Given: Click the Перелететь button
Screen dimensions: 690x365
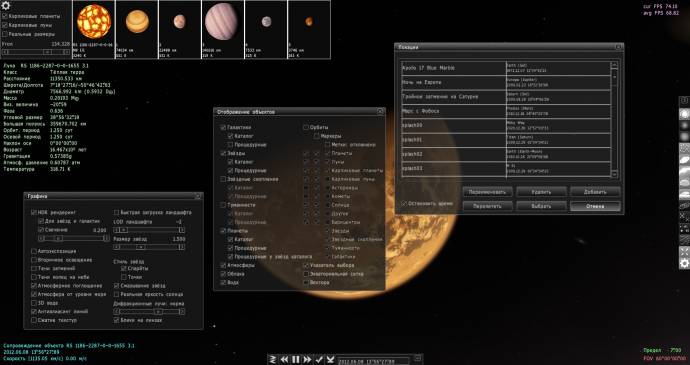Looking at the screenshot, I should (488, 206).
